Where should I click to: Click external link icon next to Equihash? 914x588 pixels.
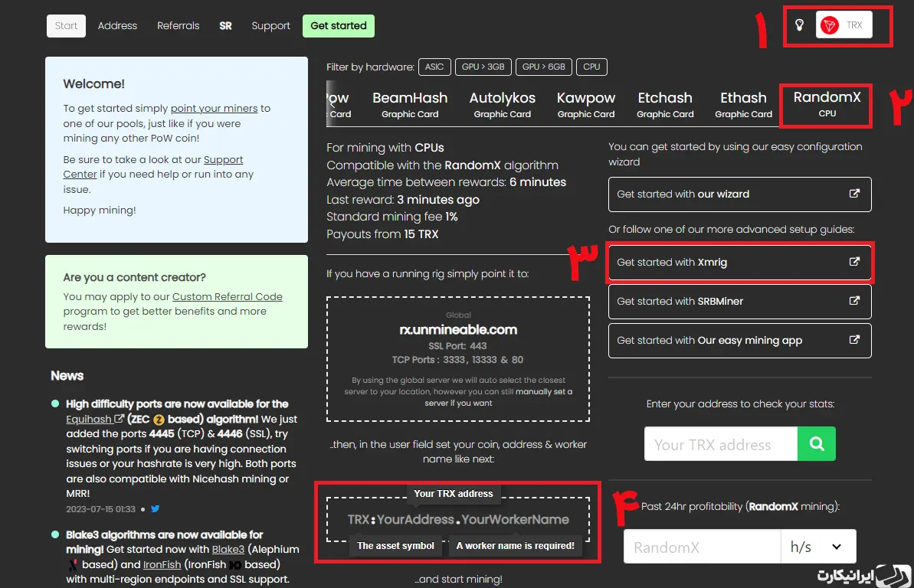pyautogui.click(x=119, y=419)
